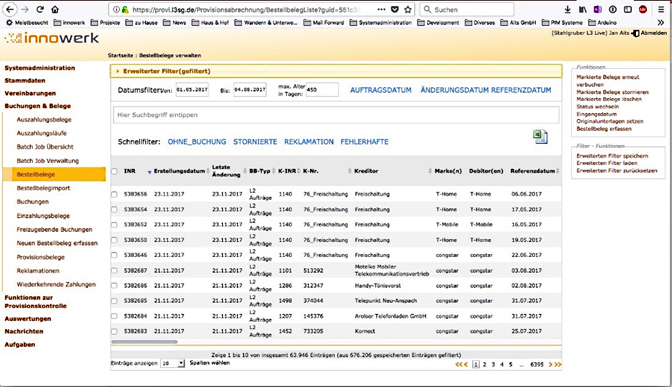
Task: Click the purple OneNote extension icon
Action: (x=597, y=9)
